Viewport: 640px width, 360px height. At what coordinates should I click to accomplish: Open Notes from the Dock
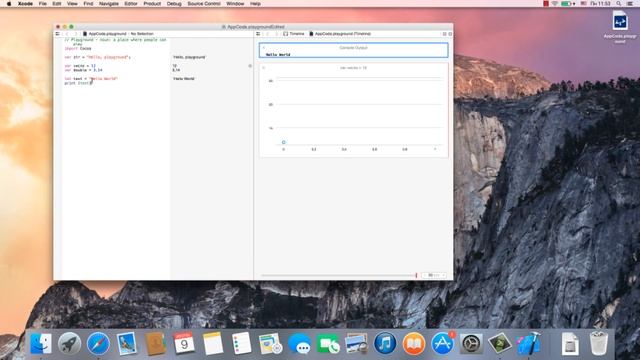point(213,343)
